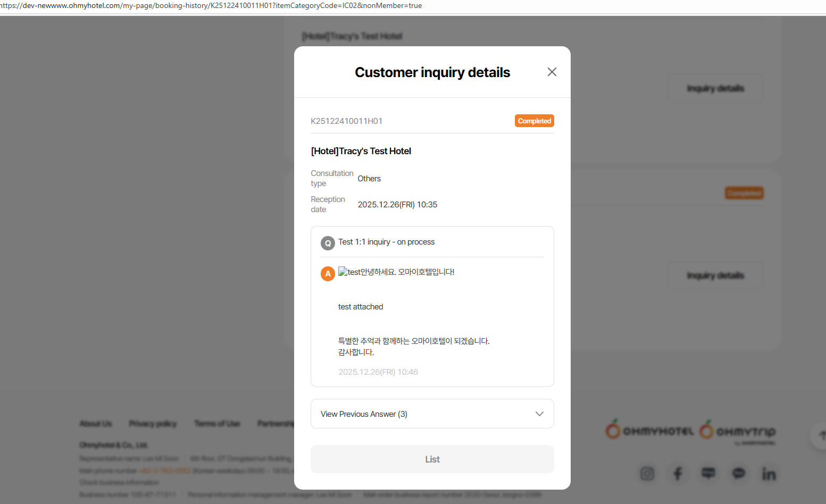
Task: Click the gray Q question icon
Action: point(328,243)
